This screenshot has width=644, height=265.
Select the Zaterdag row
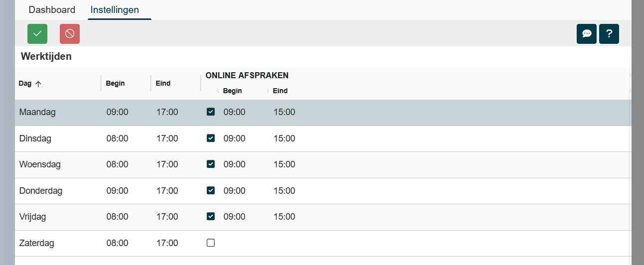pos(36,244)
